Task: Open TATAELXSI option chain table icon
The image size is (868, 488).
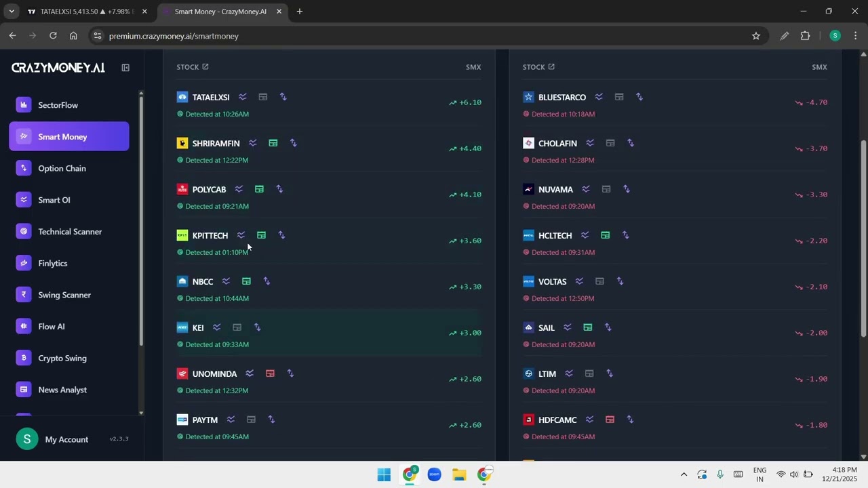Action: coord(263,97)
